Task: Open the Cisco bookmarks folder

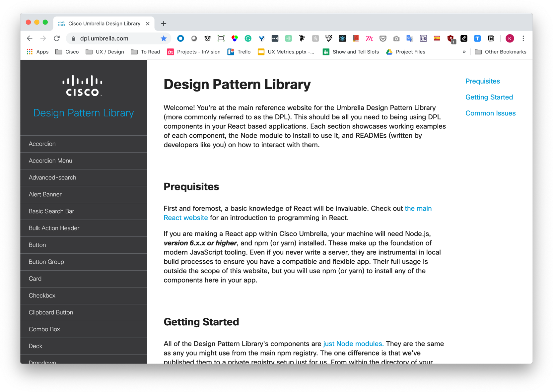Action: (67, 52)
